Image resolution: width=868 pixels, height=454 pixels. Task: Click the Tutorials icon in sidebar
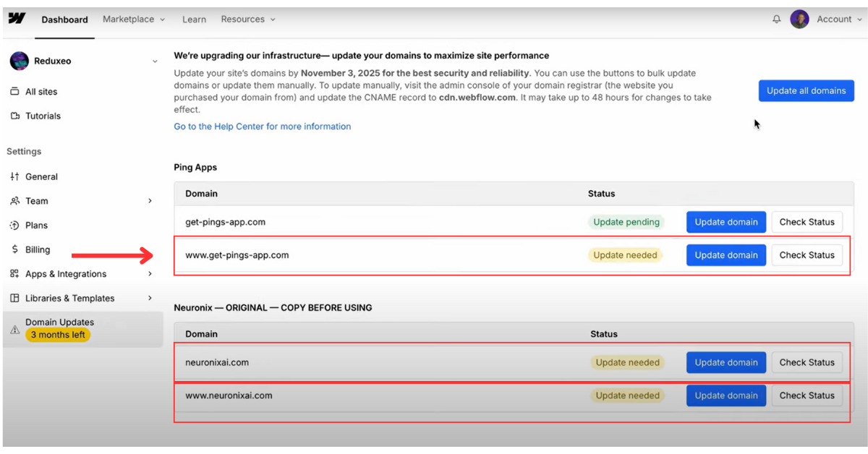[x=14, y=116]
